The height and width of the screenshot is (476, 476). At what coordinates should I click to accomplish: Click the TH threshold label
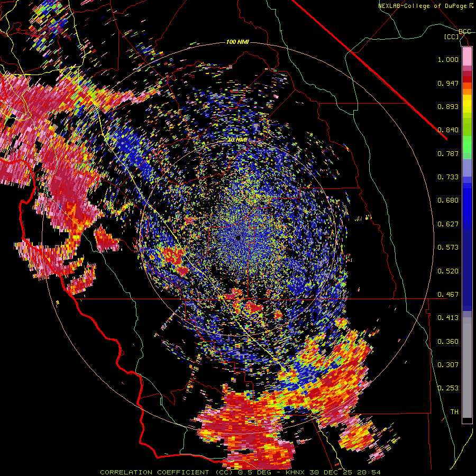(454, 412)
